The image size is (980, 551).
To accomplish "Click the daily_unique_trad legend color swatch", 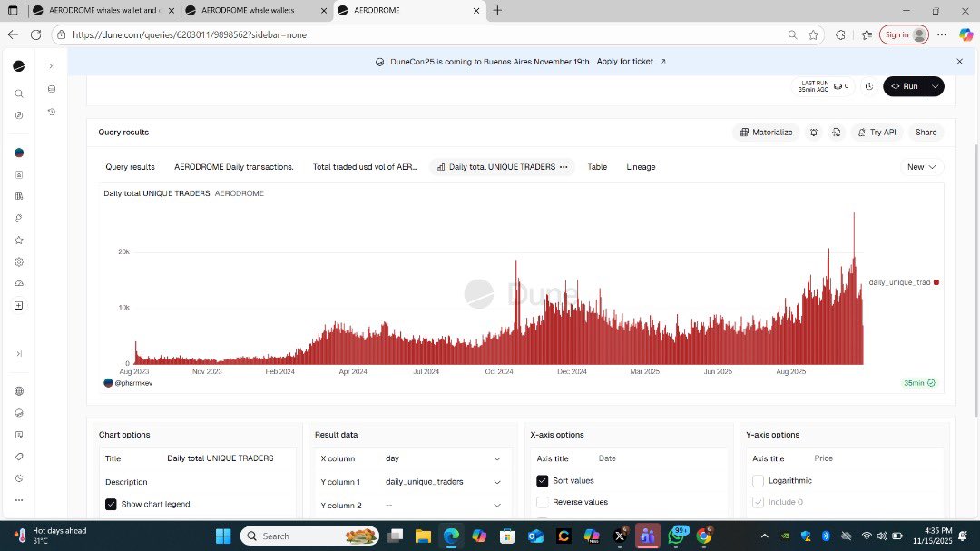I will point(936,282).
